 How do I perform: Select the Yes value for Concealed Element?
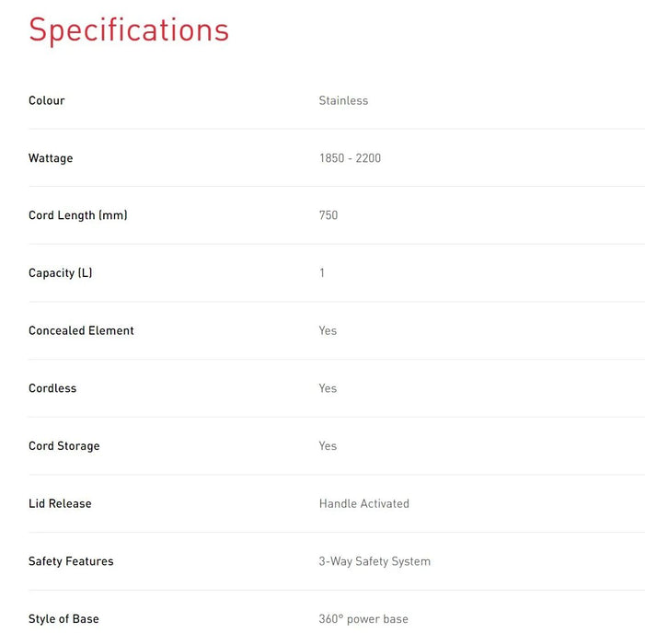pyautogui.click(x=328, y=330)
